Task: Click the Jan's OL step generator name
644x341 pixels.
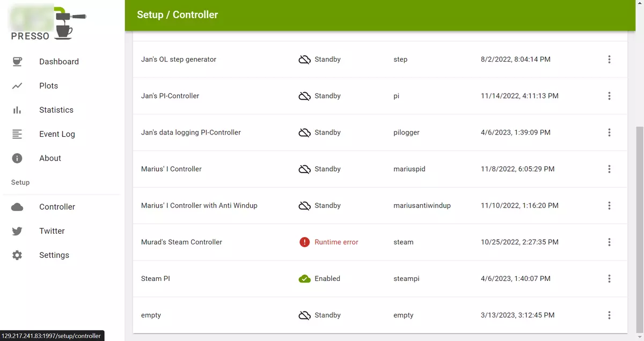Action: coord(178,59)
